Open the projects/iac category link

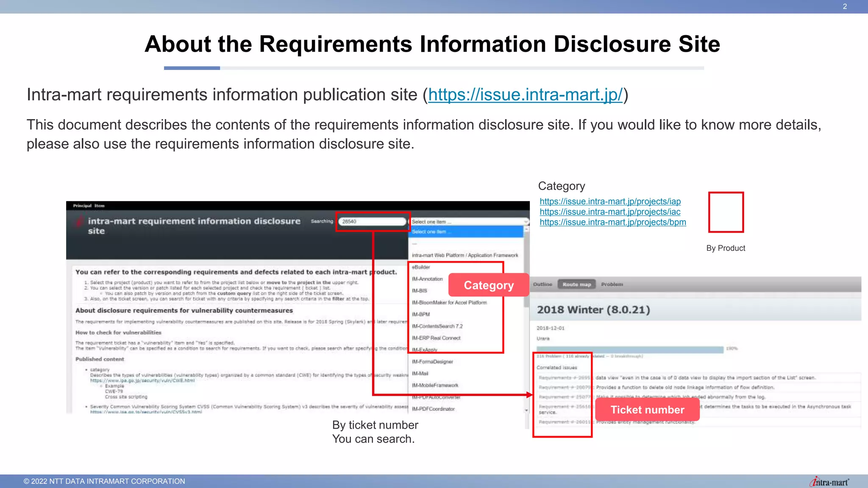click(610, 212)
